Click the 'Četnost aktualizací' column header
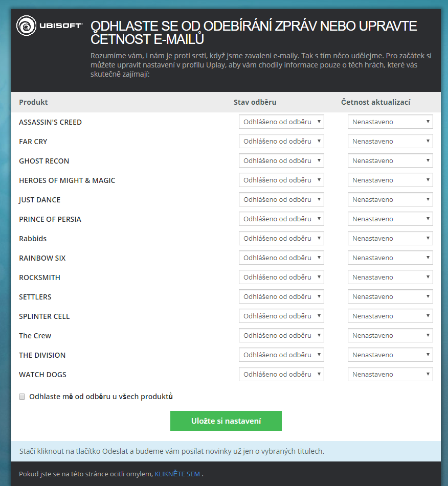448x486 pixels. pyautogui.click(x=376, y=102)
